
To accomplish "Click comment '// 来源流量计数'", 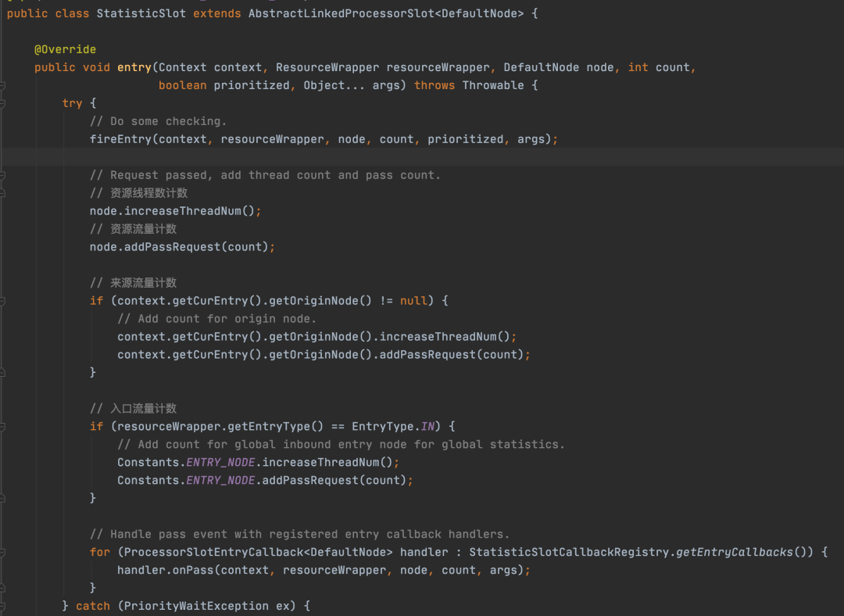I will [134, 283].
